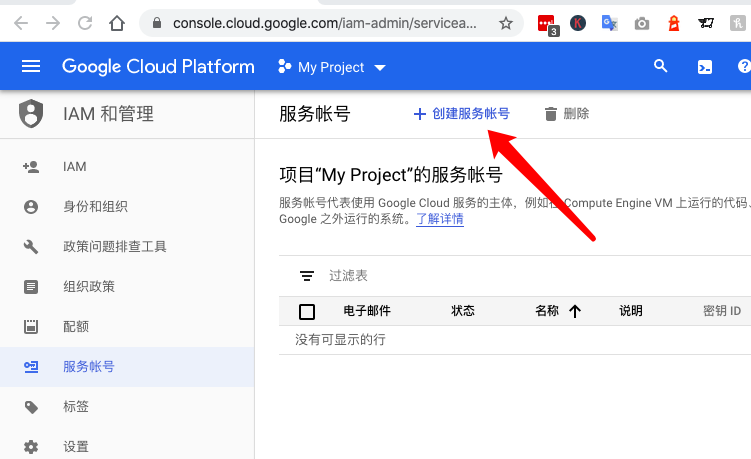This screenshot has height=459, width=751.
Task: Click the plus icon of 创建服务帐号
Action: [x=420, y=114]
